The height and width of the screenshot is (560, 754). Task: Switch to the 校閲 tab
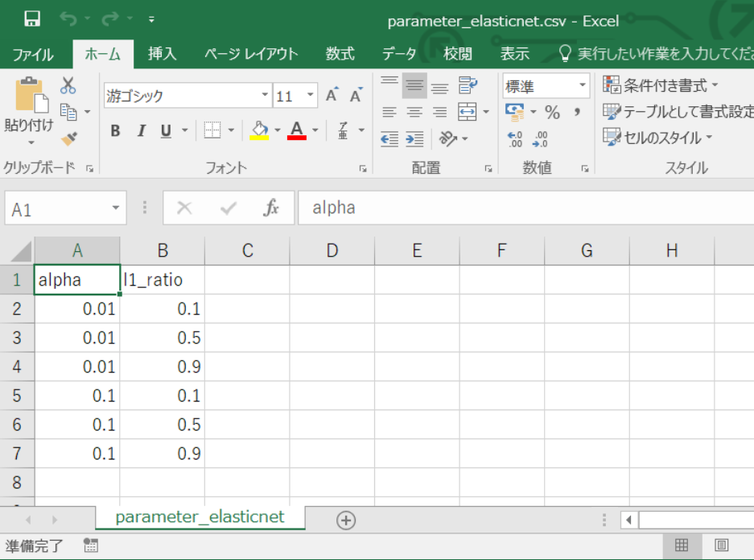[457, 53]
